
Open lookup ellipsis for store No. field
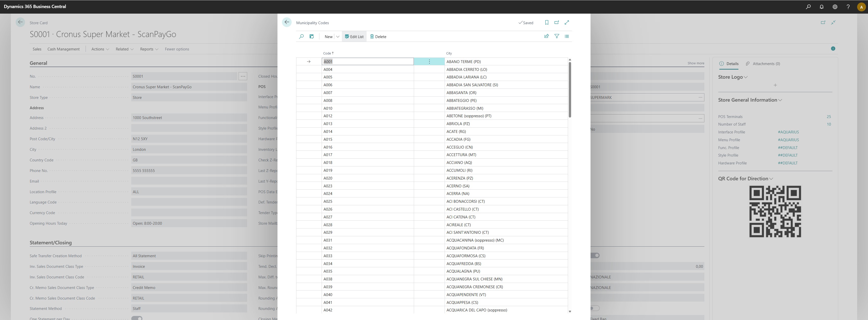[243, 76]
